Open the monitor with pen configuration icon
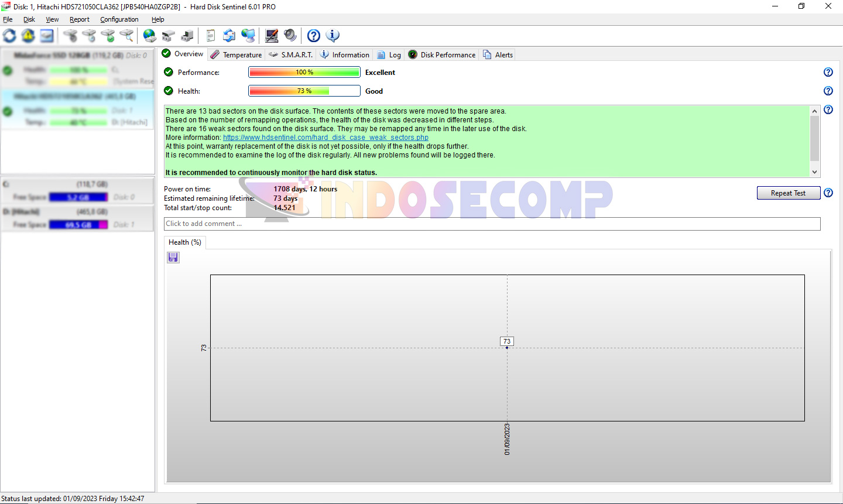This screenshot has width=843, height=504. pyautogui.click(x=272, y=36)
